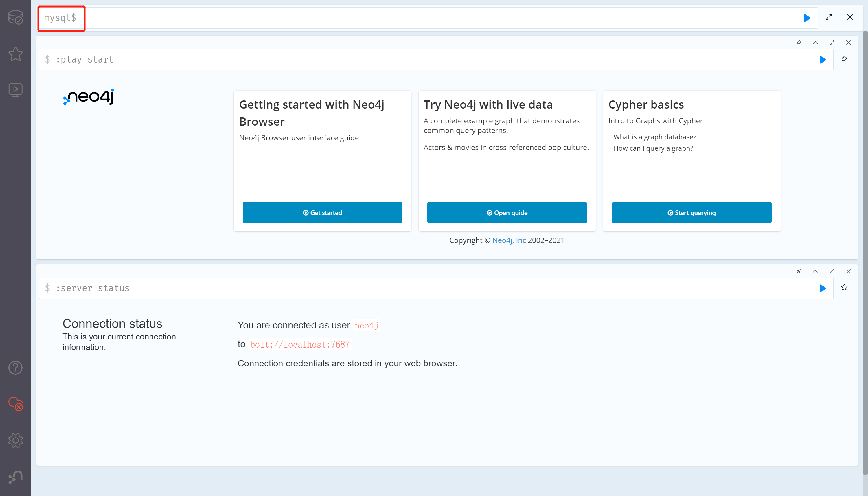Rerun the :server status command
This screenshot has width=868, height=496.
pos(822,288)
